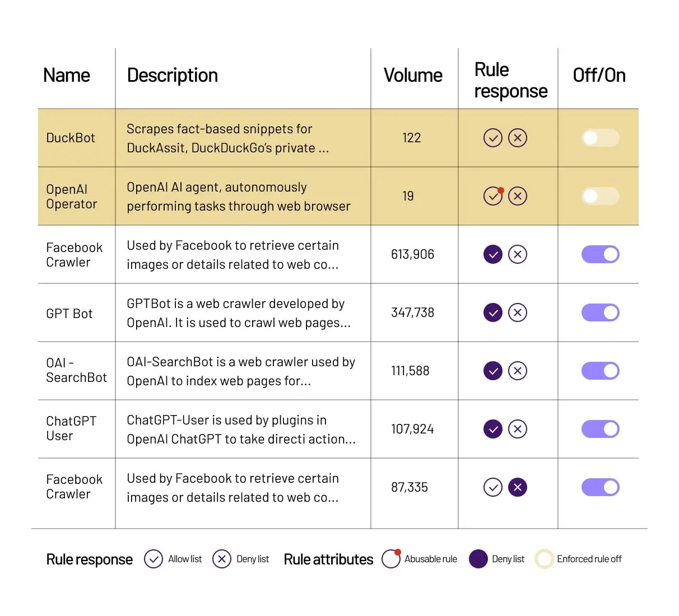The width and height of the screenshot is (679, 616).
Task: Click the Name column header
Action: click(x=67, y=76)
